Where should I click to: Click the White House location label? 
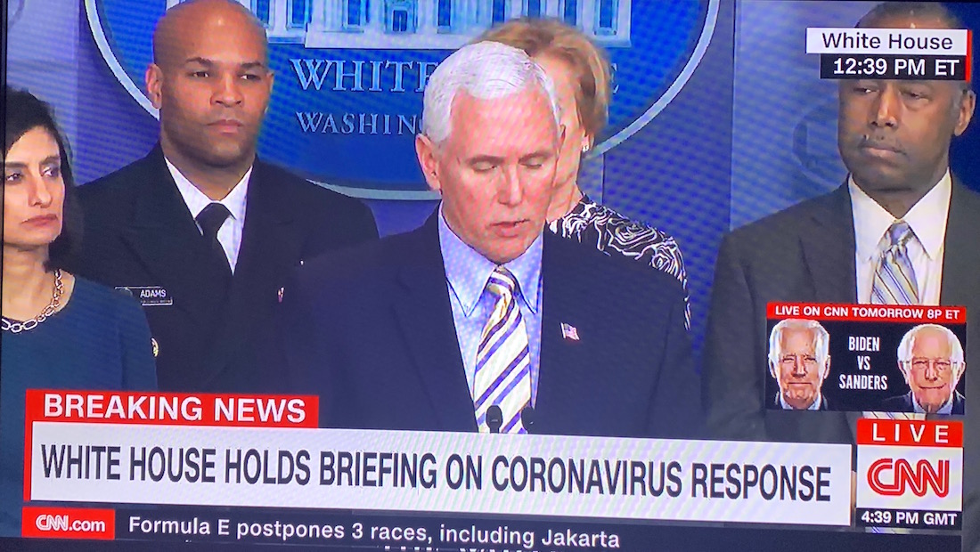click(x=886, y=41)
